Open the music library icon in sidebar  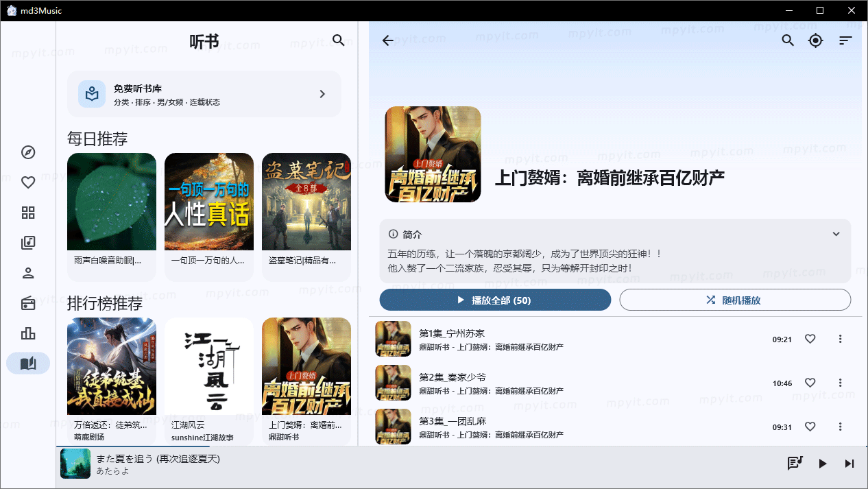[x=28, y=243]
